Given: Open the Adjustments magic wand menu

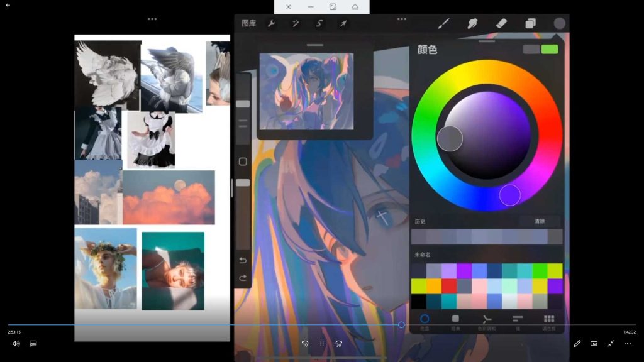Looking at the screenshot, I should click(296, 23).
